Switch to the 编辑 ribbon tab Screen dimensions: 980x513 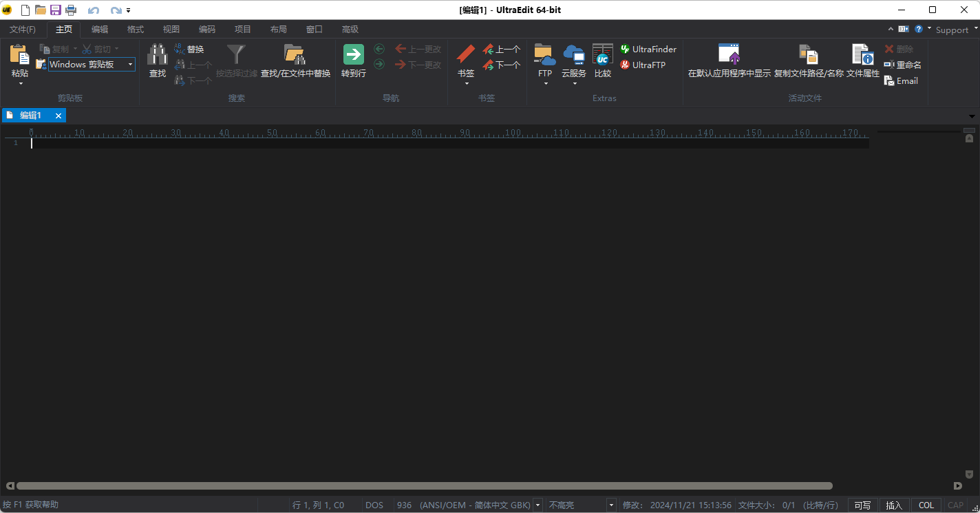(100, 30)
